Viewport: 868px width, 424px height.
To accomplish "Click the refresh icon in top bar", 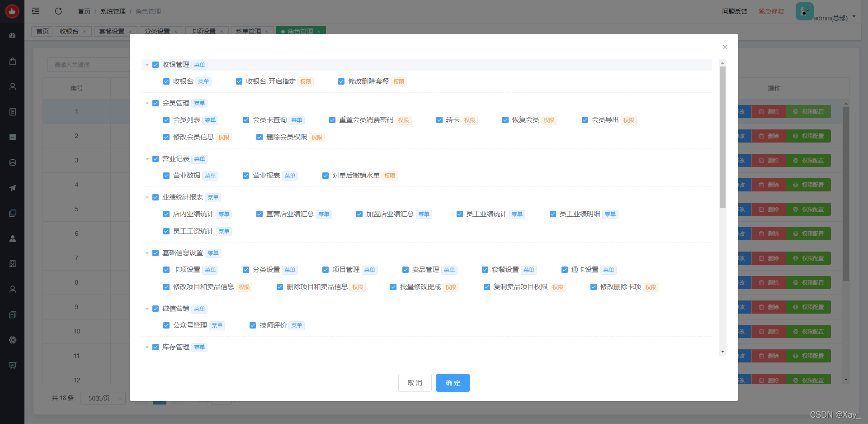I will (x=58, y=11).
